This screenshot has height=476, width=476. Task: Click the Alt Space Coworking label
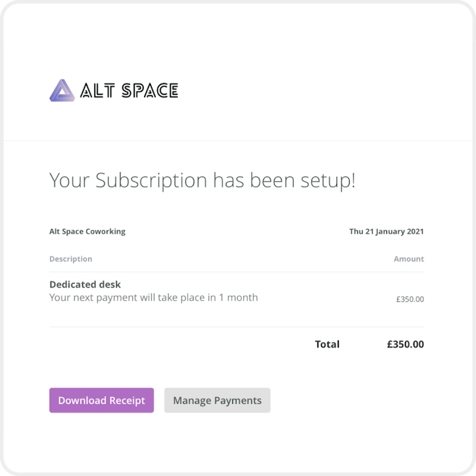pos(88,231)
